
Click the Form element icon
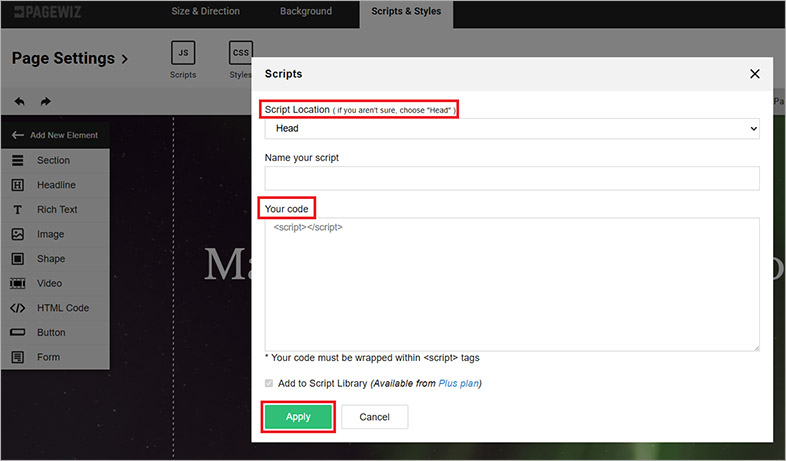pos(18,357)
